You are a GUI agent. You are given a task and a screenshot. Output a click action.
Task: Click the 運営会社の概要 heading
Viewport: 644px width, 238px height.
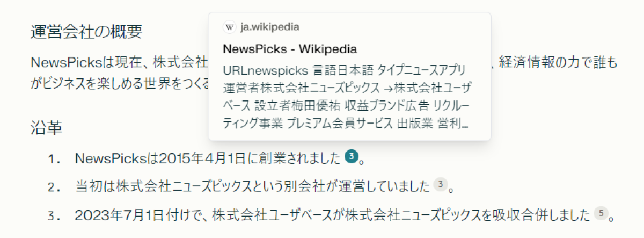[x=86, y=32]
